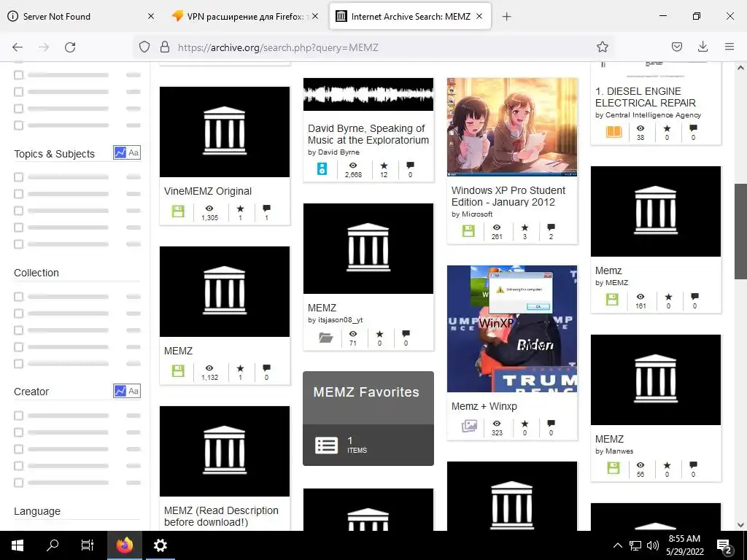Tick last Topics & Subjects checkbox

click(x=18, y=244)
